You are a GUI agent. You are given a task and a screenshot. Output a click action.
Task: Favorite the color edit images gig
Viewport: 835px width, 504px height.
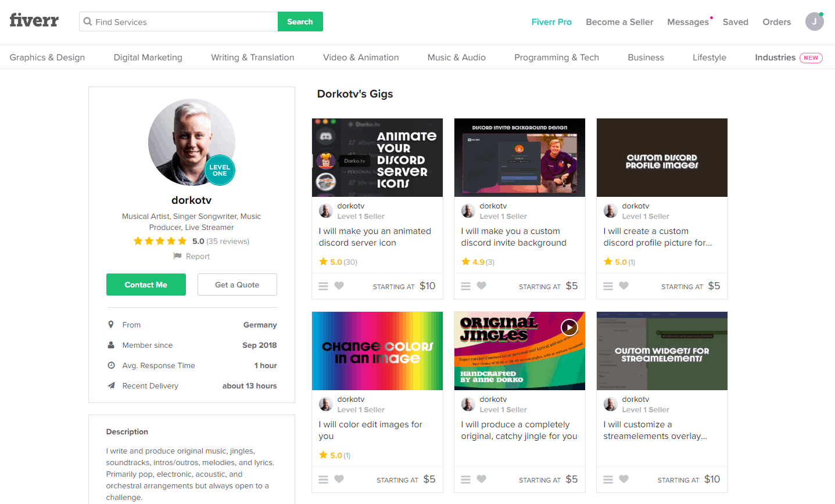tap(339, 479)
